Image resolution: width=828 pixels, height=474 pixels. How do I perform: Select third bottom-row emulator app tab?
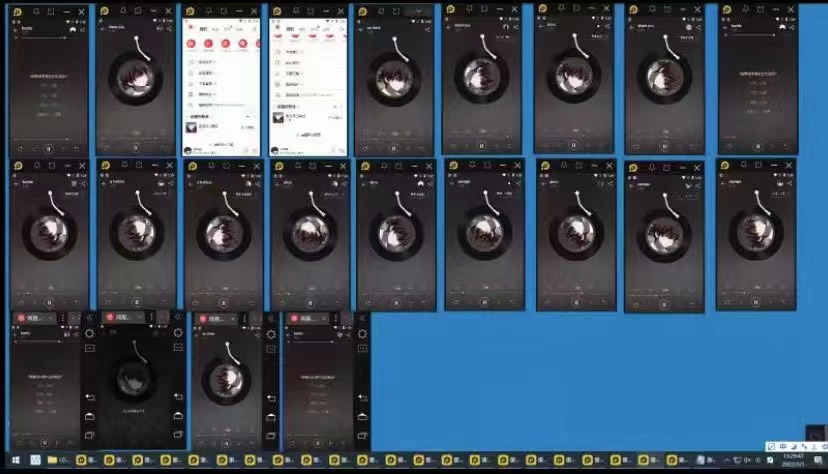(216, 319)
